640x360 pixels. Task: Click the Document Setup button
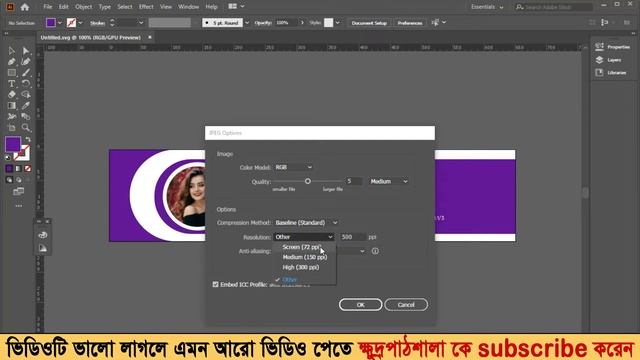click(369, 23)
